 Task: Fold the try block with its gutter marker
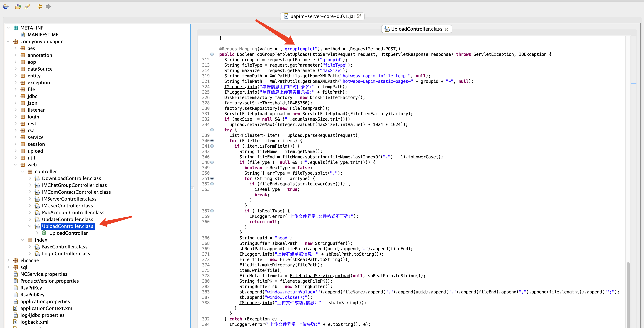click(x=212, y=130)
